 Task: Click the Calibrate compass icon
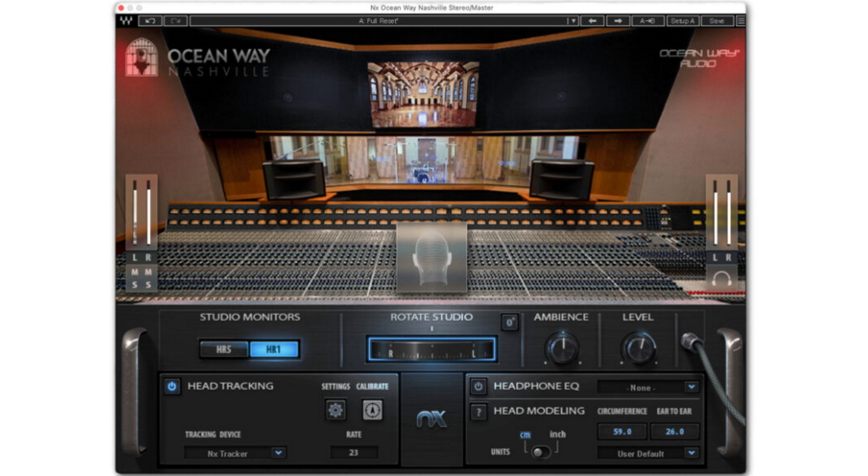click(373, 410)
